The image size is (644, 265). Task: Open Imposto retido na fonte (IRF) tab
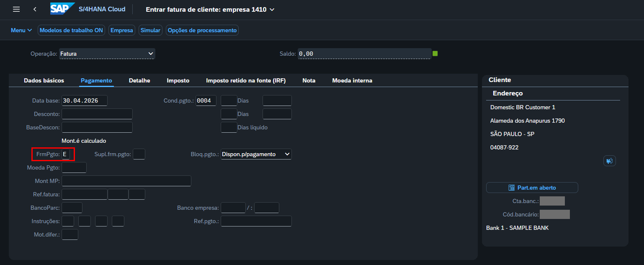click(x=246, y=80)
